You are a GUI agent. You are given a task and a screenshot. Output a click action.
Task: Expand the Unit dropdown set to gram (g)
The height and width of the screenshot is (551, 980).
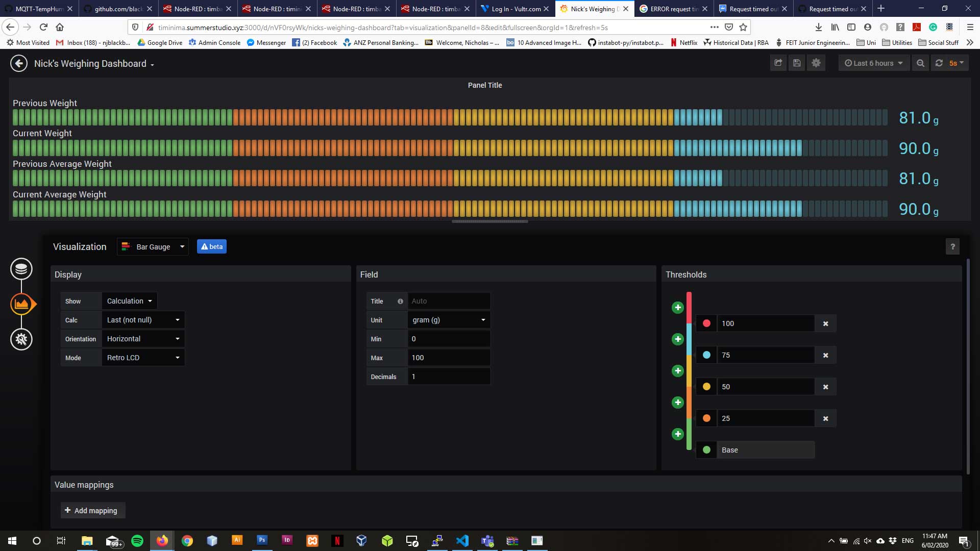point(449,320)
